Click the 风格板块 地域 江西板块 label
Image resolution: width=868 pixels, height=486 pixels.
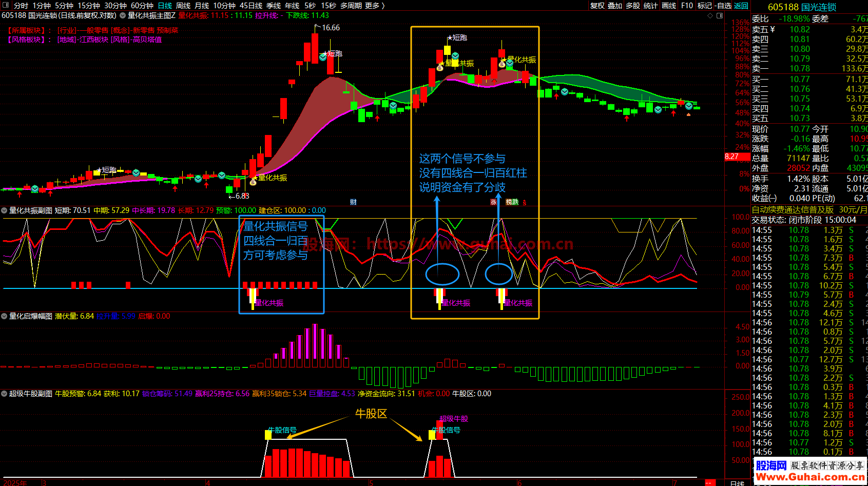[84, 40]
